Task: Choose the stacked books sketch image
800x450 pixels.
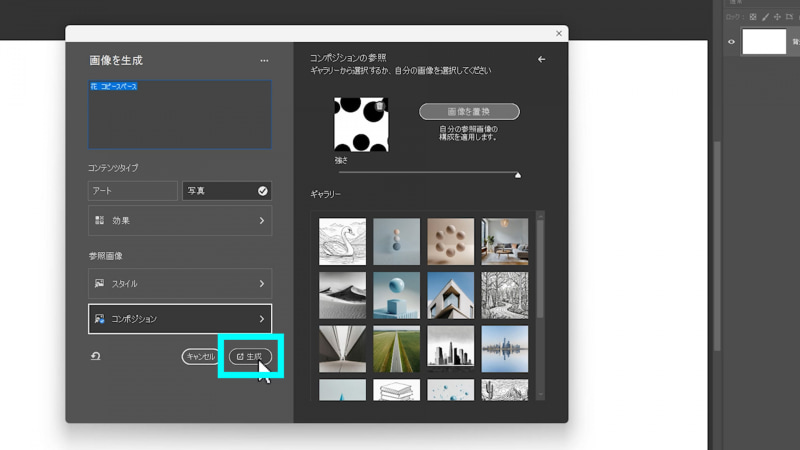Action: pyautogui.click(x=396, y=390)
